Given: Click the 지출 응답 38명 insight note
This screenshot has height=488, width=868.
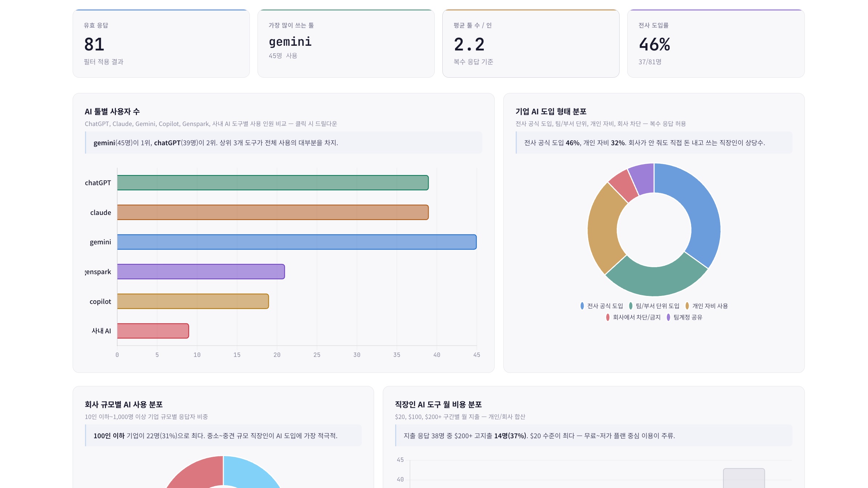Looking at the screenshot, I should click(x=594, y=436).
